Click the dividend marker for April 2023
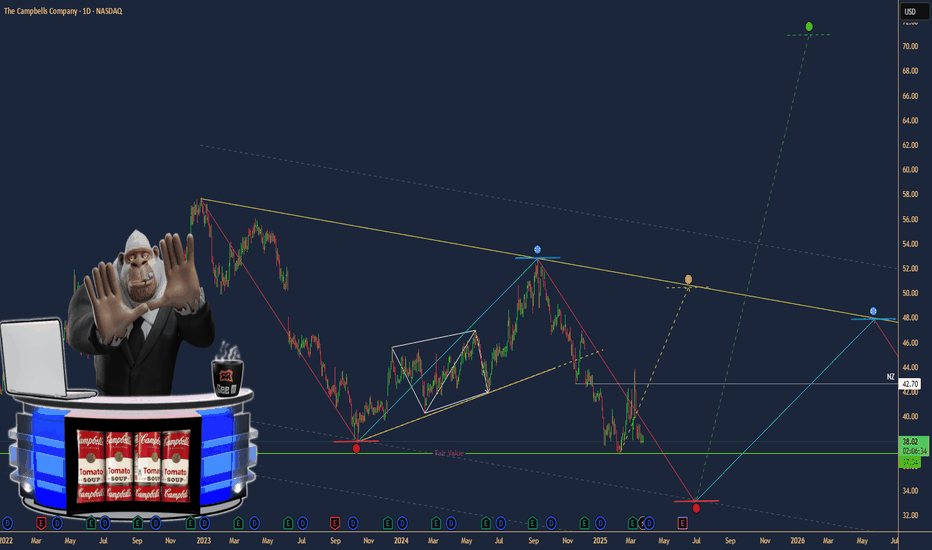This screenshot has width=932, height=550. [254, 523]
